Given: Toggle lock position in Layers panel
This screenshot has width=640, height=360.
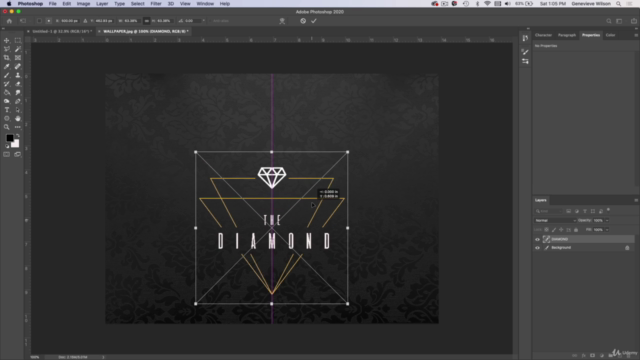Looking at the screenshot, I should [561, 230].
